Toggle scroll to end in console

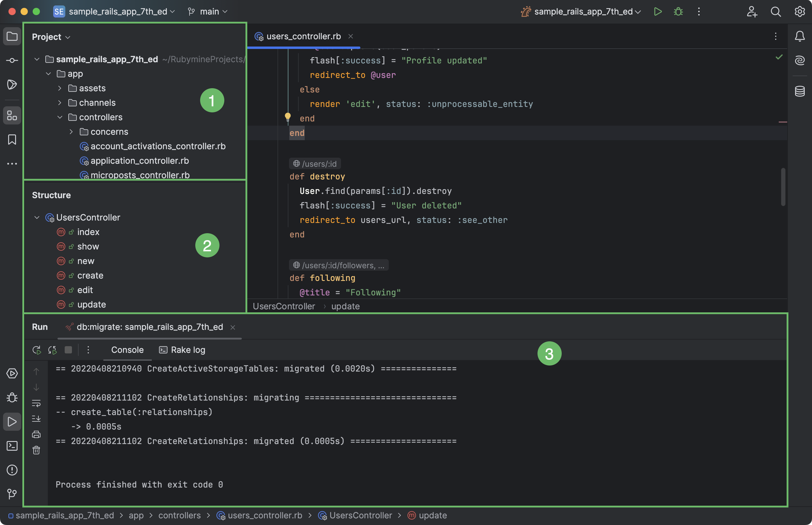pyautogui.click(x=36, y=418)
